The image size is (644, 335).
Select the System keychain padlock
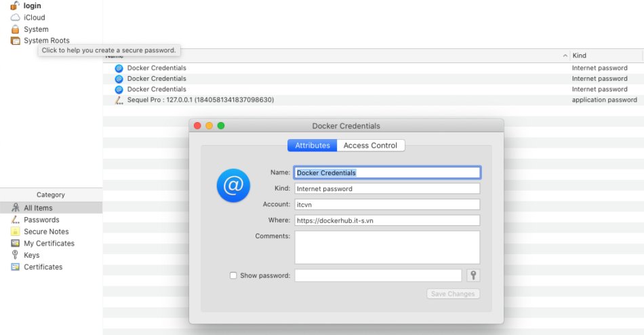(15, 29)
